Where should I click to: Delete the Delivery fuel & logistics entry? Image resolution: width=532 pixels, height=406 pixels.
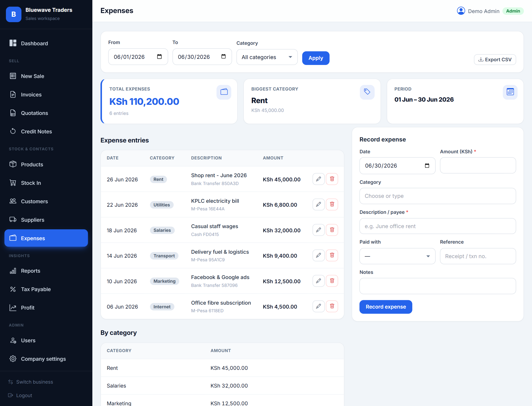332,255
